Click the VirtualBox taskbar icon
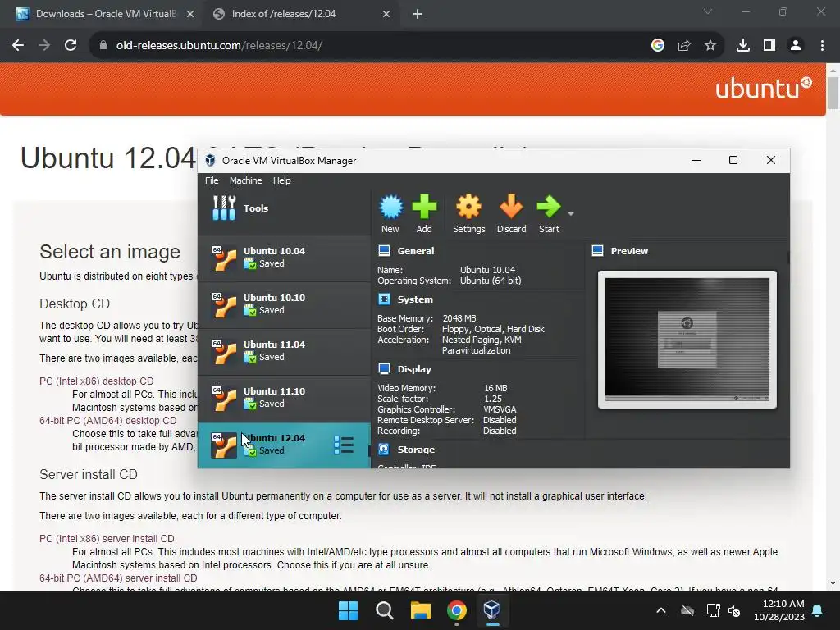This screenshot has width=840, height=630. pos(492,610)
